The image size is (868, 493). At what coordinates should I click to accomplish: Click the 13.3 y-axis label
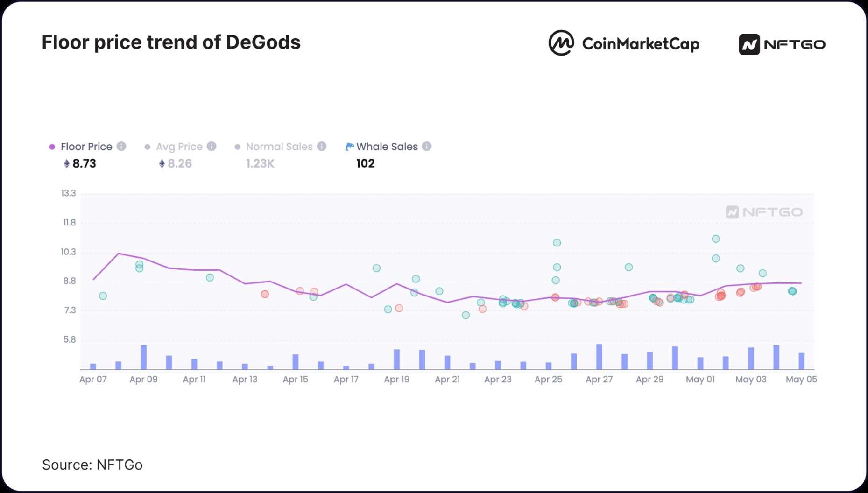coord(68,193)
